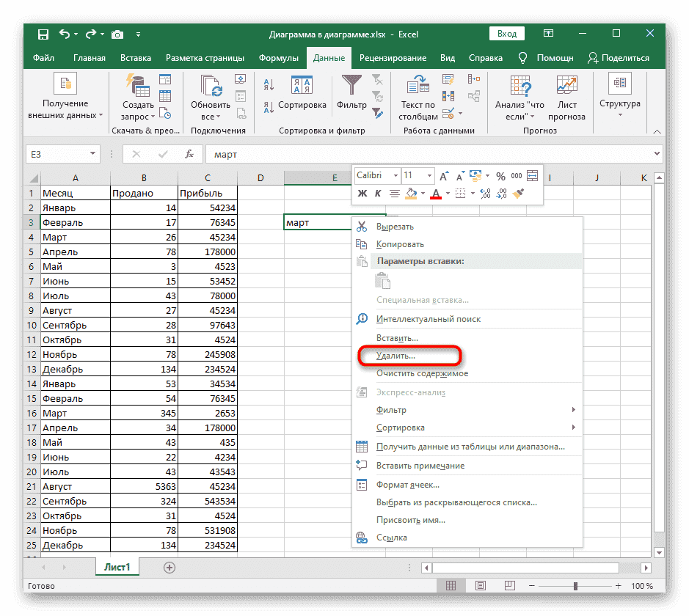Image resolution: width=689 pixels, height=616 pixels.
Task: Click the Increase Font Size icon
Action: [444, 176]
